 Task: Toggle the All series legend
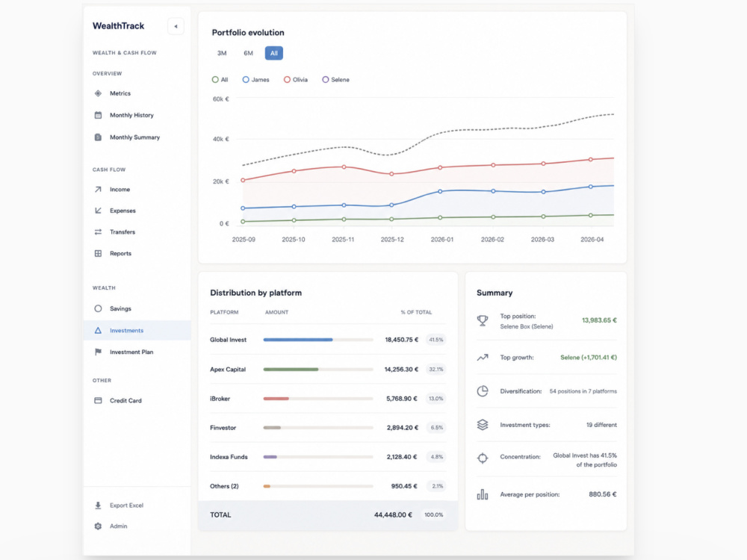pyautogui.click(x=220, y=80)
